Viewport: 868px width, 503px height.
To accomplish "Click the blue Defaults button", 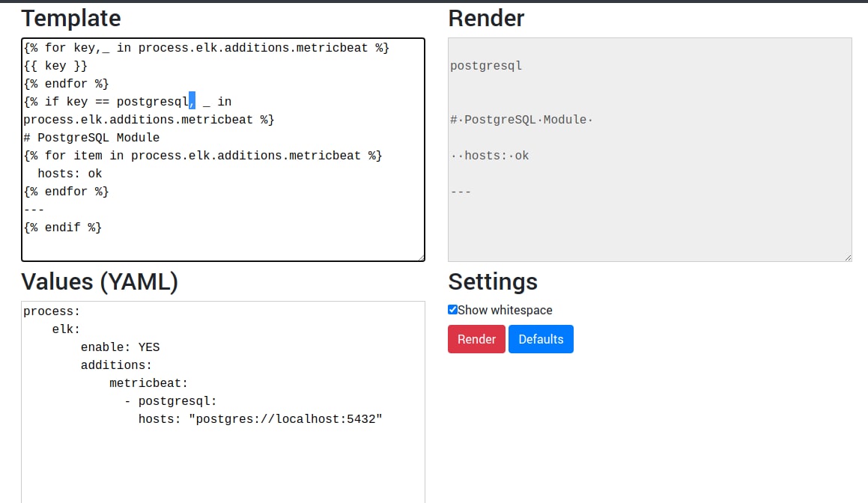I will pos(541,339).
